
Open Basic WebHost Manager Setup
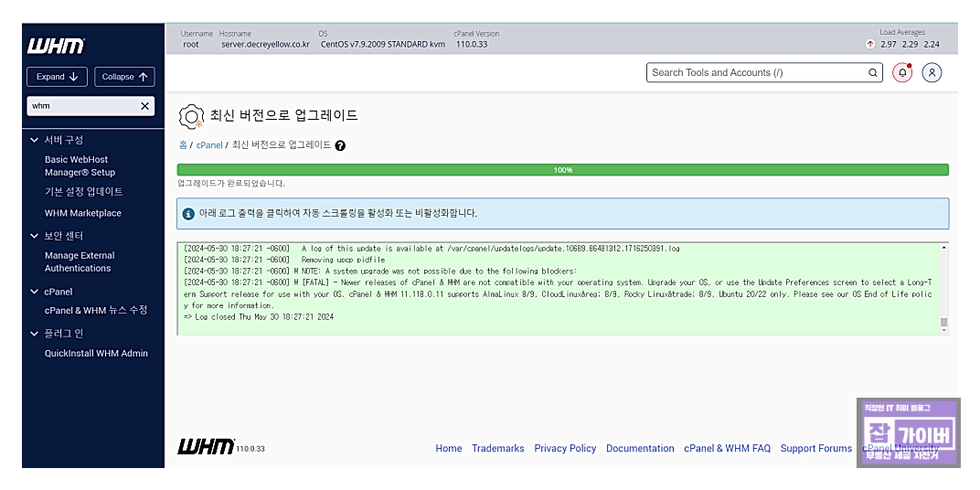coord(80,165)
